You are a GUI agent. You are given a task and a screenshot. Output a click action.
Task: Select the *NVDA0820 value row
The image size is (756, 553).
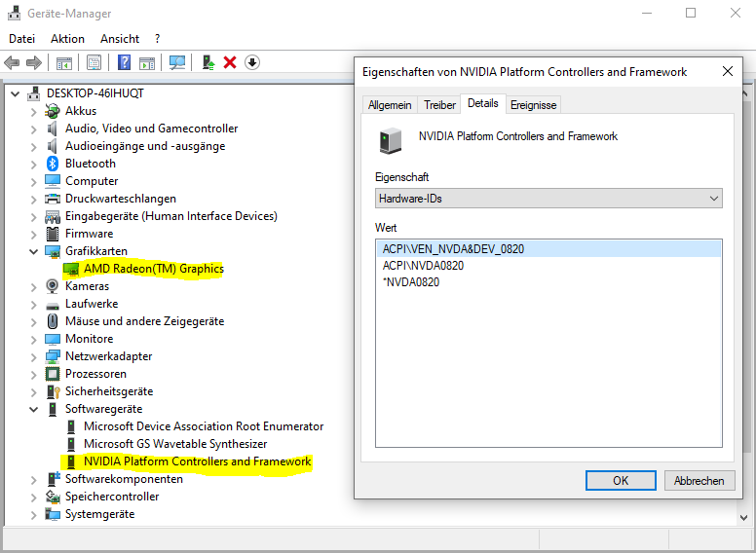click(548, 281)
